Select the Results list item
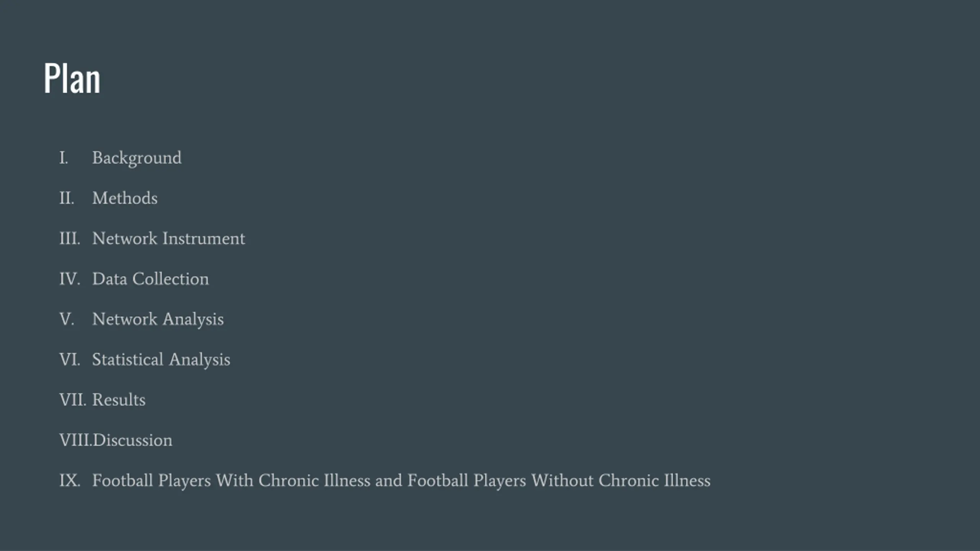980x551 pixels. [119, 400]
